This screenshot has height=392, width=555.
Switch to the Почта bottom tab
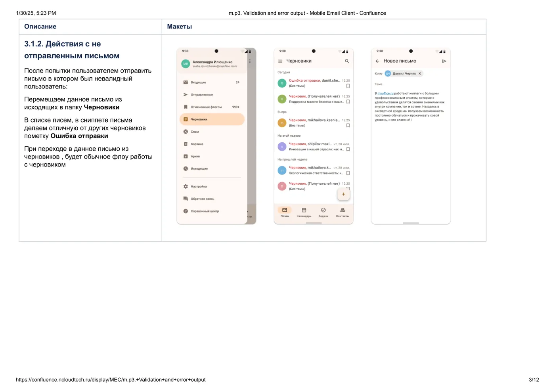[x=285, y=212]
